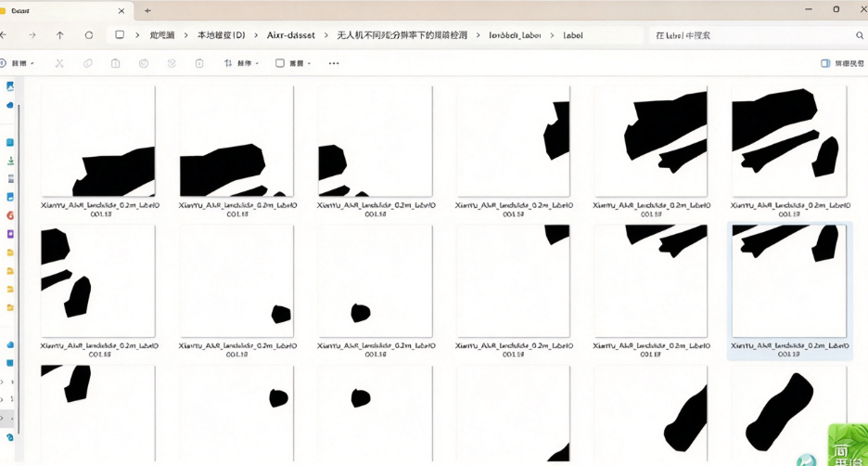Minimize the Explorer window
The image size is (868, 466).
(x=809, y=9)
